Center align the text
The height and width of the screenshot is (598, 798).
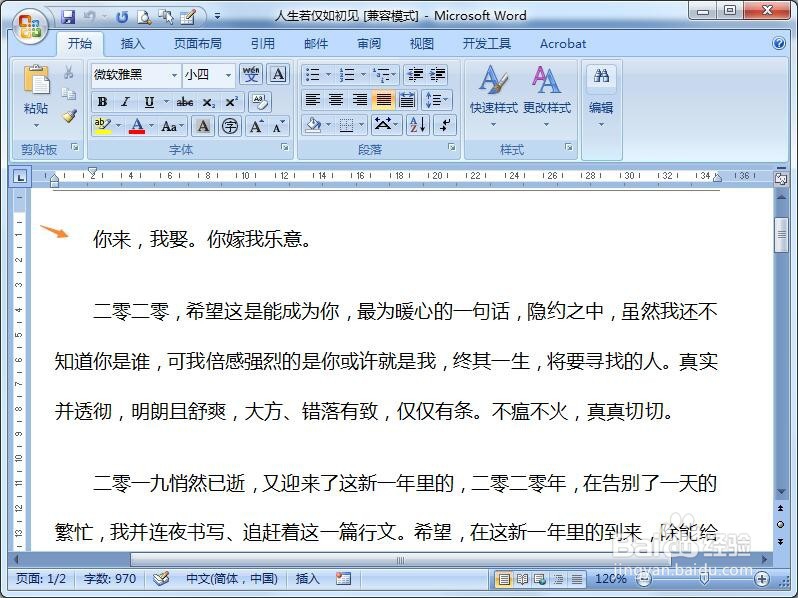click(x=336, y=100)
